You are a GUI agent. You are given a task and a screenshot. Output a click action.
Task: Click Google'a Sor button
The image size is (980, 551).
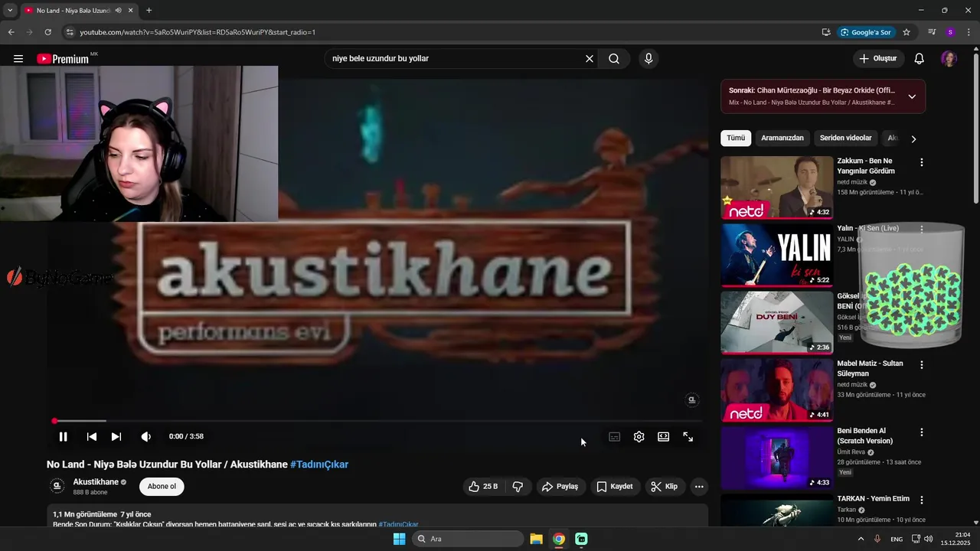[866, 32]
